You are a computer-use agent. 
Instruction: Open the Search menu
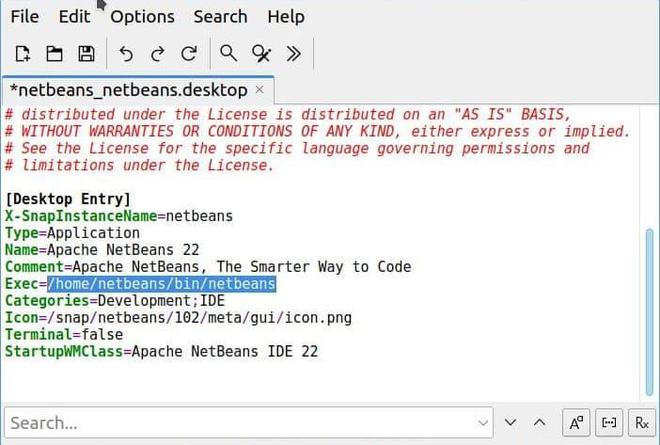pos(220,17)
